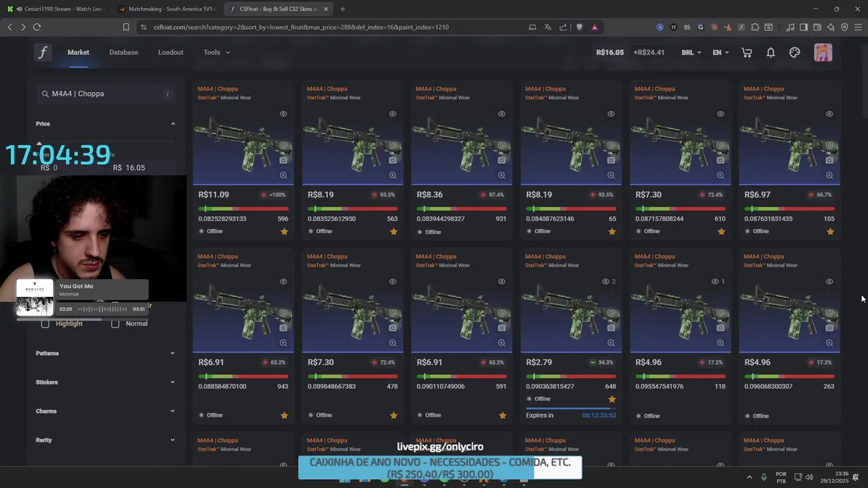This screenshot has width=868, height=488.
Task: Open the theme palette icon
Action: pos(795,52)
